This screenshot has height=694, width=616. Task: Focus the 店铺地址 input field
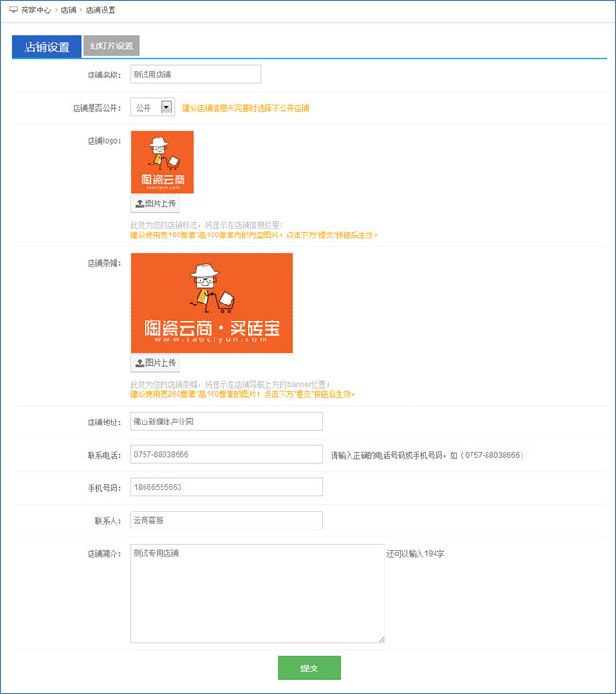click(227, 422)
